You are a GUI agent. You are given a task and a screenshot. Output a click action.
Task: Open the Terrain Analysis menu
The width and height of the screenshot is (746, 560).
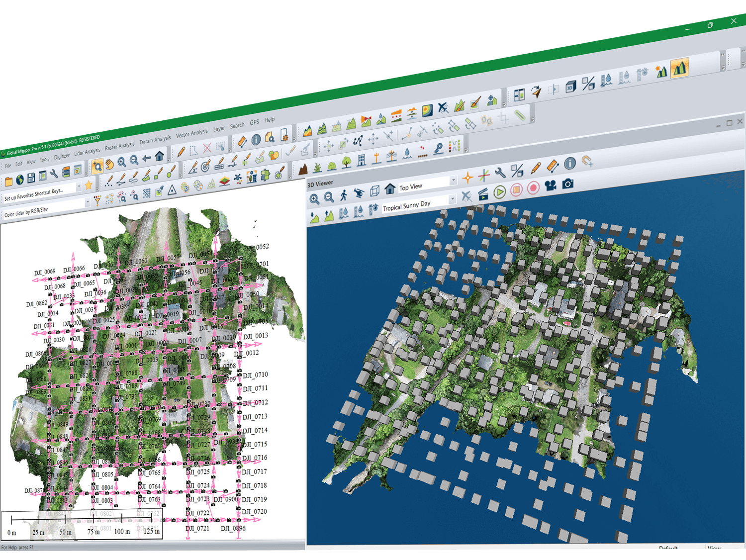(x=155, y=140)
